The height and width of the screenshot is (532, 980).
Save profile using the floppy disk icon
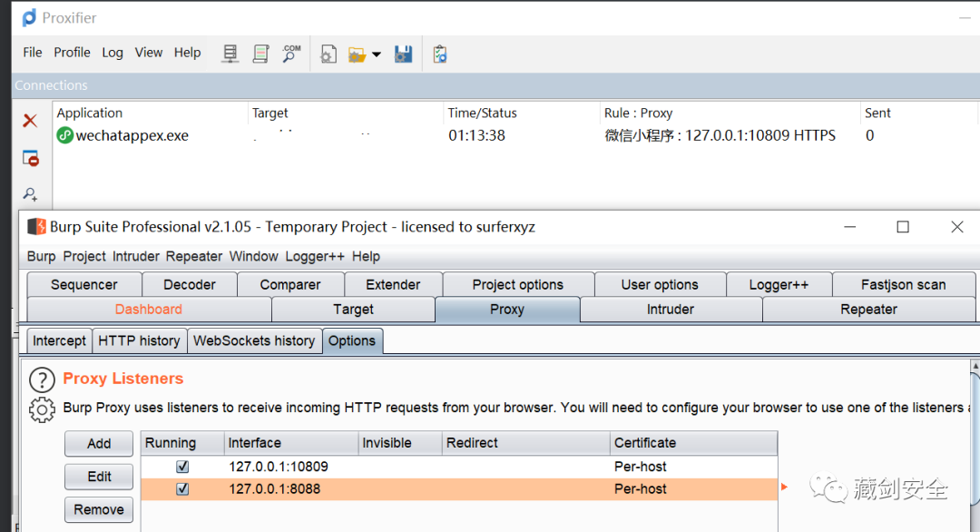click(403, 54)
